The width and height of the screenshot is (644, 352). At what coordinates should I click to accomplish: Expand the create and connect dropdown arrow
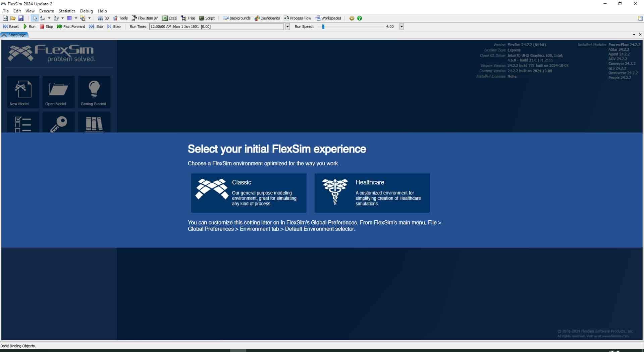[89, 18]
